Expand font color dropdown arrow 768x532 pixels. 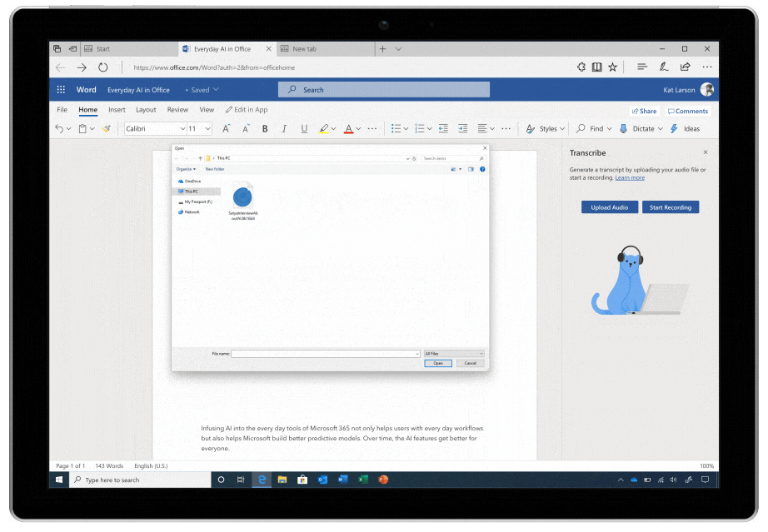[358, 129]
